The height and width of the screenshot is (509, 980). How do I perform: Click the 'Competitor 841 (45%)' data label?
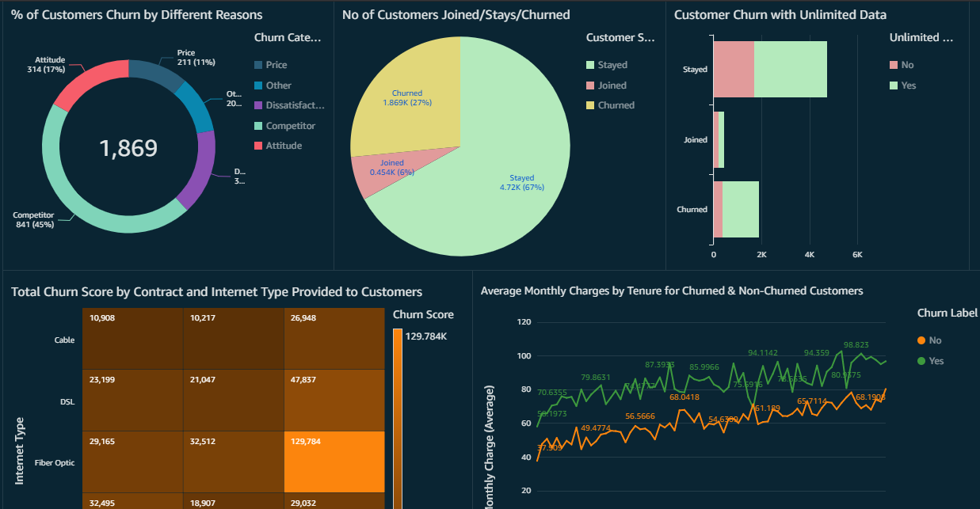[x=33, y=219]
